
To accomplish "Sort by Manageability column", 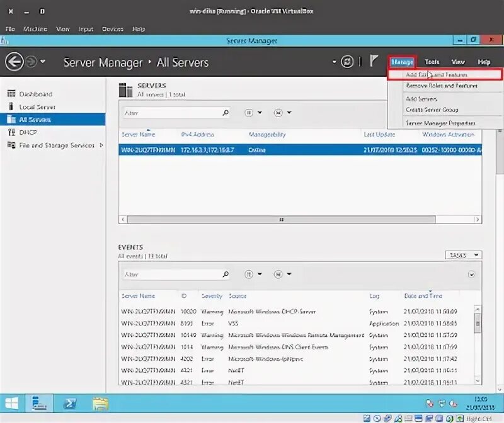I will click(267, 135).
